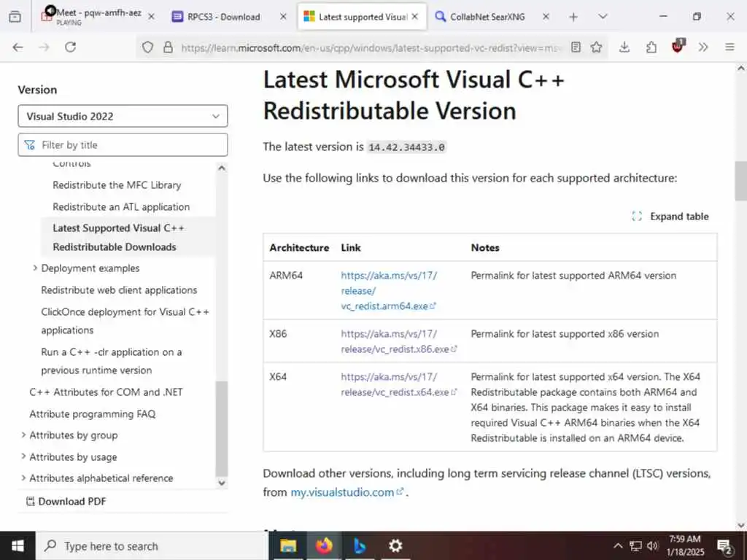The image size is (747, 560).
Task: Open C++ Attributes for COM and .NET
Action: 106,392
